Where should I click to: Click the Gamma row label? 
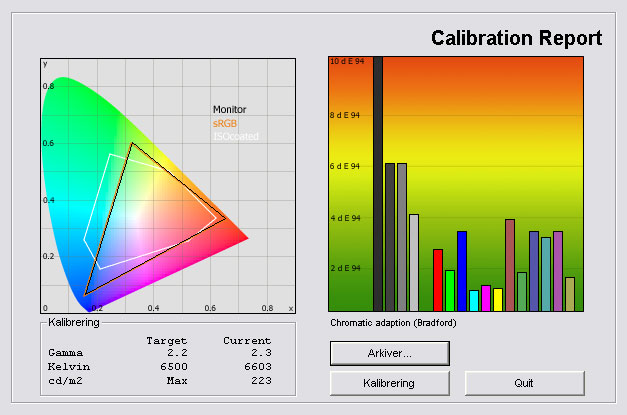[x=66, y=353]
